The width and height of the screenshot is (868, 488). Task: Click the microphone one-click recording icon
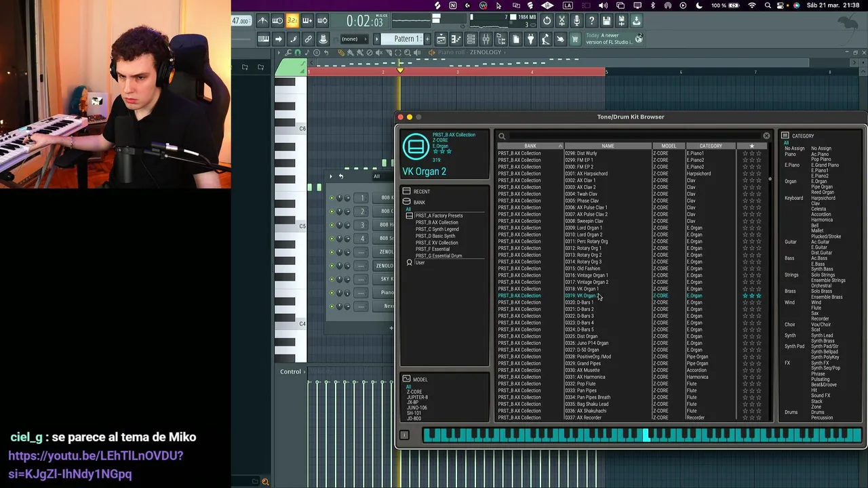[x=576, y=21]
